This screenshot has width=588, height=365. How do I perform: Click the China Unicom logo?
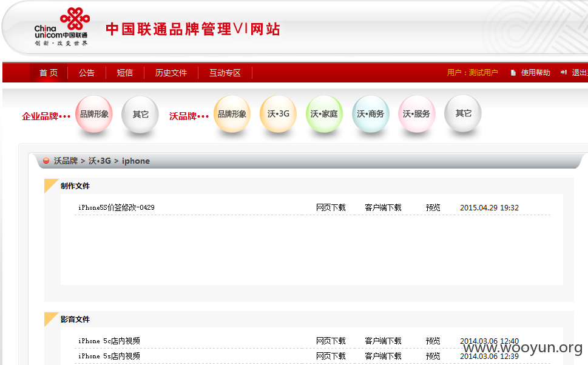62,27
